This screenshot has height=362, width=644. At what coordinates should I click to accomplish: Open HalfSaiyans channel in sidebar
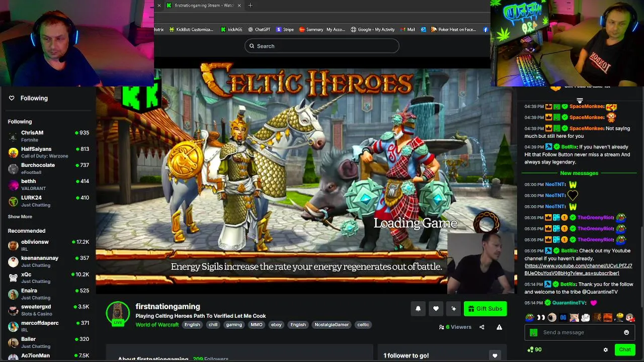pyautogui.click(x=48, y=152)
